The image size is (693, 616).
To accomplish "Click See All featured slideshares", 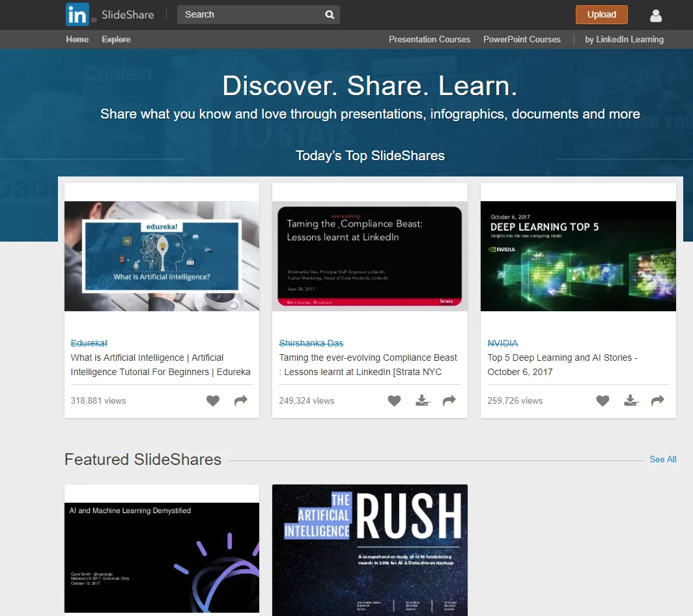I will [663, 459].
